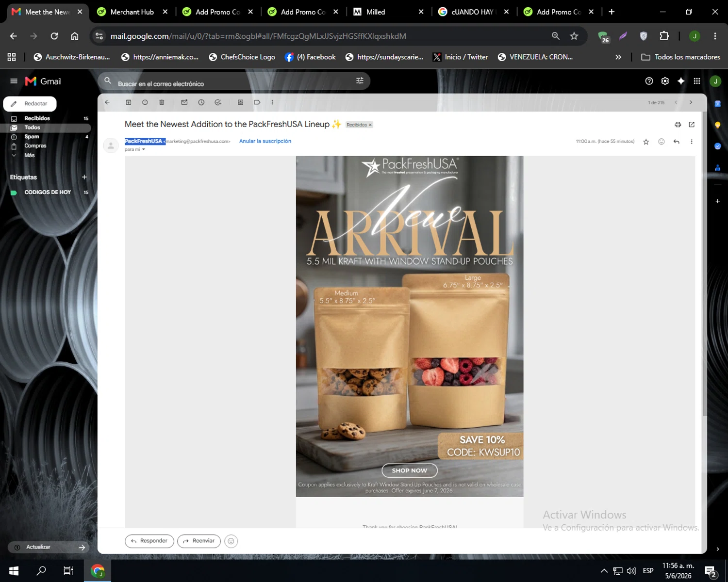Open the Google account avatar in Gmail
This screenshot has width=728, height=582.
coord(715,81)
